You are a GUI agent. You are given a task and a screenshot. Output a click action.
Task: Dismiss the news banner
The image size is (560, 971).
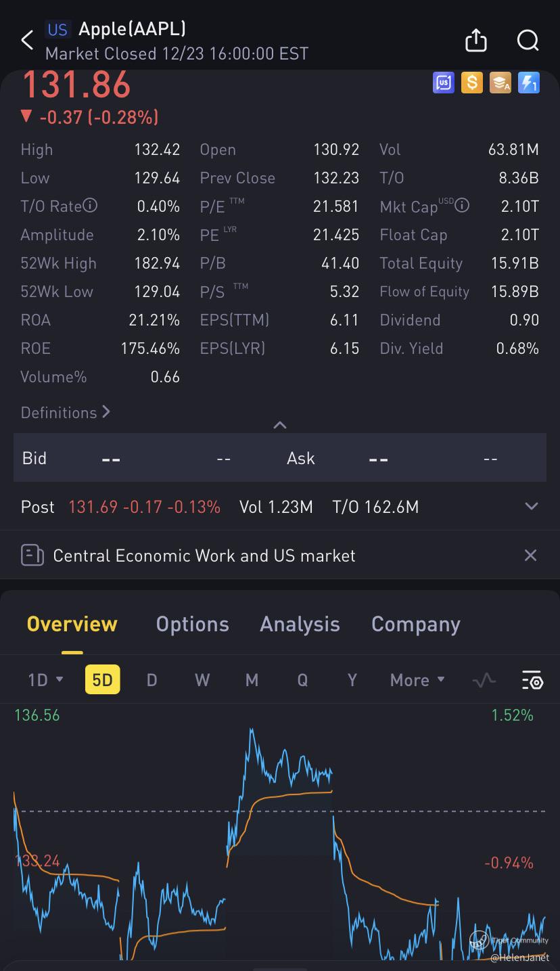(x=530, y=556)
